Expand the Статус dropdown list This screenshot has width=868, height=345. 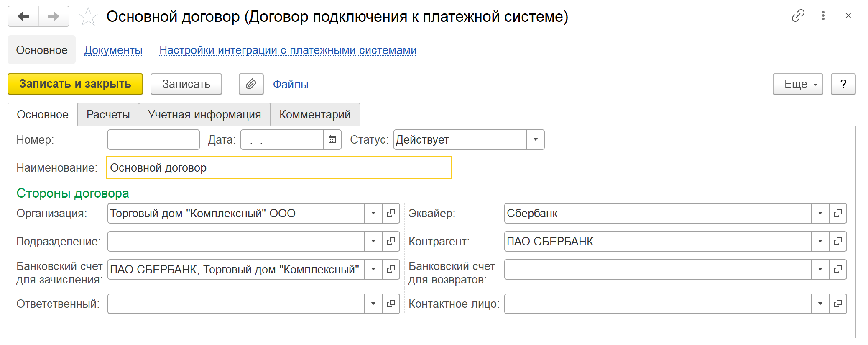(535, 140)
